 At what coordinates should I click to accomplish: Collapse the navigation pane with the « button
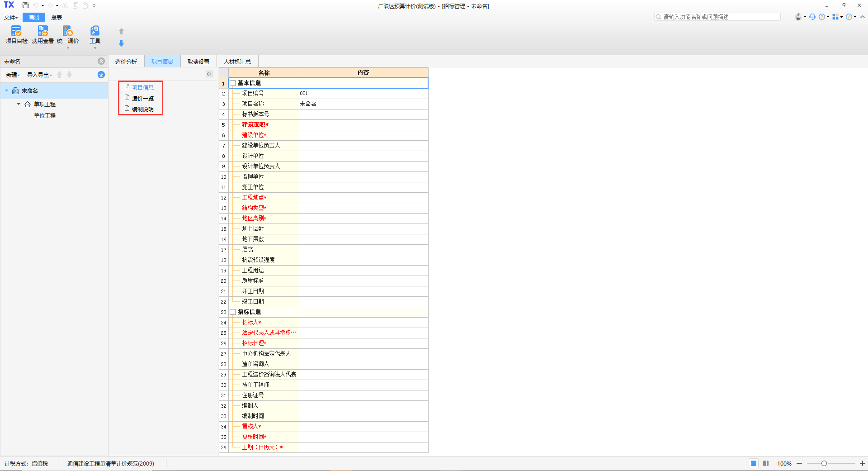[x=209, y=74]
